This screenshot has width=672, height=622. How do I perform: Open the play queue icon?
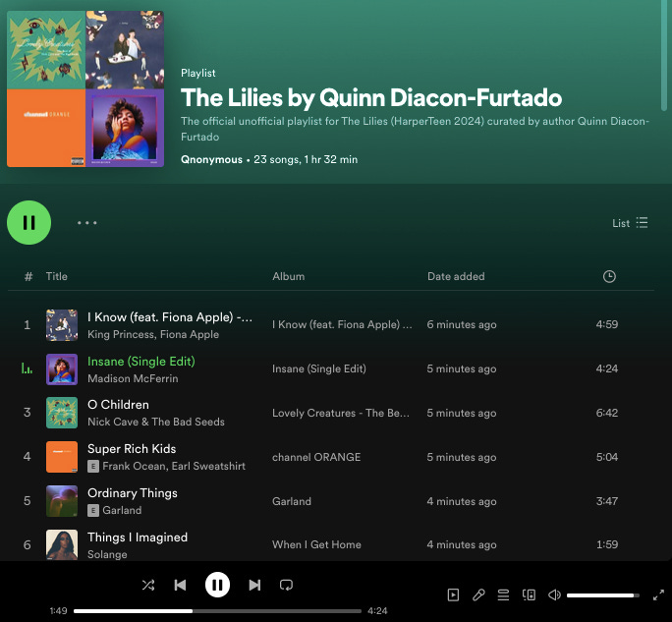pyautogui.click(x=503, y=595)
